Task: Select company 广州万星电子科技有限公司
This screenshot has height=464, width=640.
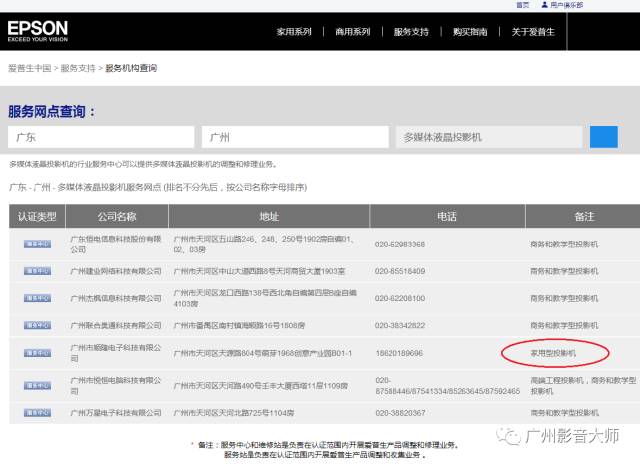Action: 116,413
